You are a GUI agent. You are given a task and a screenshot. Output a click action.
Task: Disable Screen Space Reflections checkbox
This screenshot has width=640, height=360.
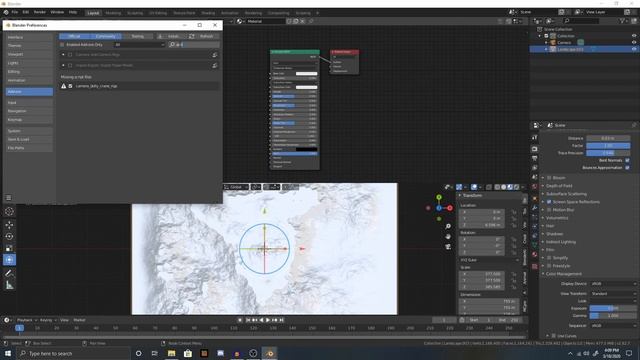(x=549, y=202)
